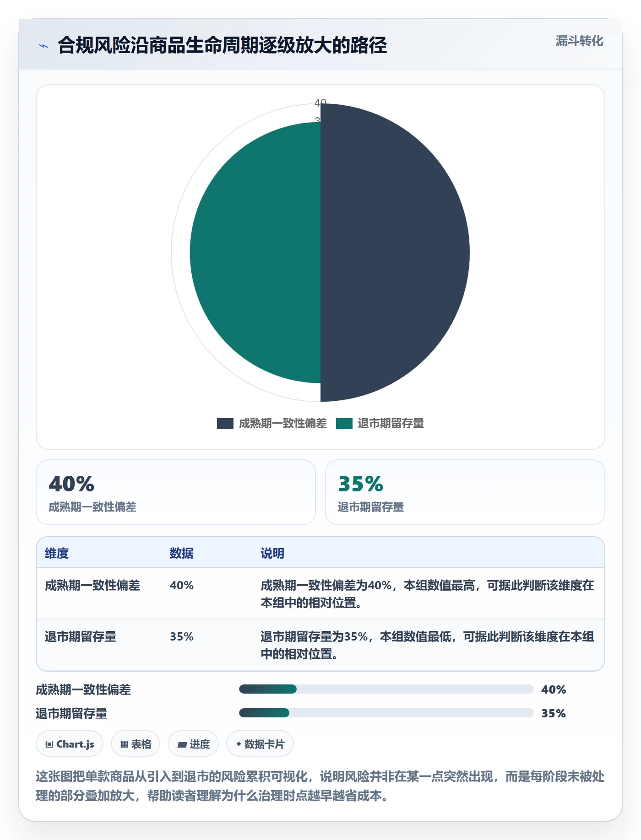The height and width of the screenshot is (840, 641).
Task: Click the 维度 column header
Action: (57, 553)
